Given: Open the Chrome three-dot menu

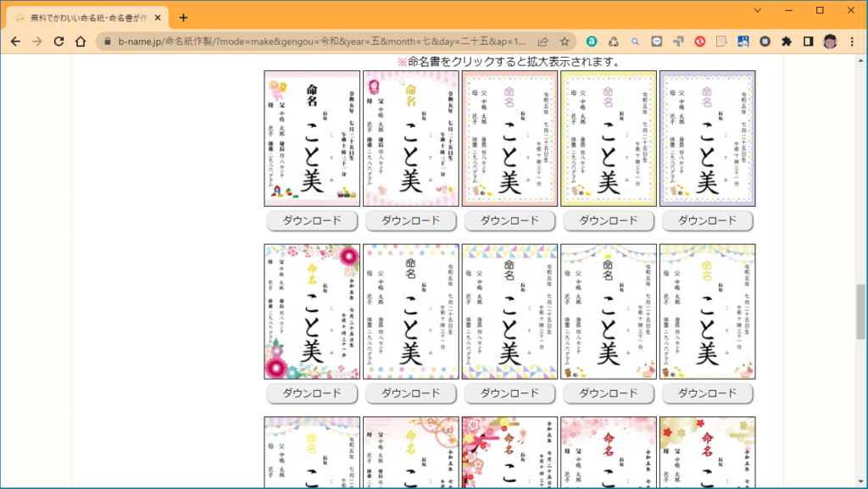Looking at the screenshot, I should (852, 40).
